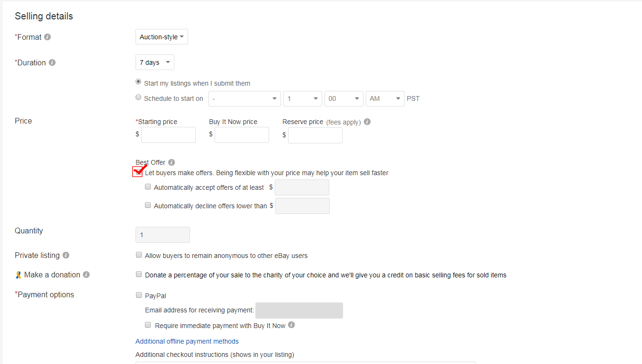Click info icon beside Require immediate payment
This screenshot has height=364, width=642.
[x=291, y=325]
